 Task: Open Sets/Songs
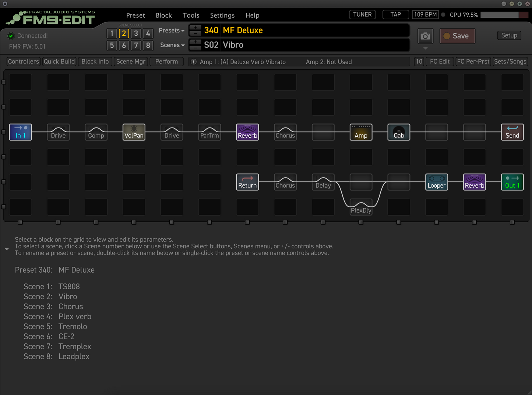click(510, 62)
